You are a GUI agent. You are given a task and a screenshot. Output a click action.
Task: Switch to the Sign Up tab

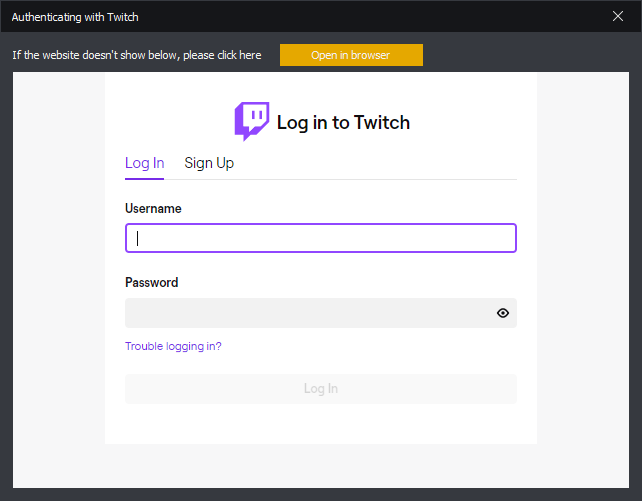[209, 163]
